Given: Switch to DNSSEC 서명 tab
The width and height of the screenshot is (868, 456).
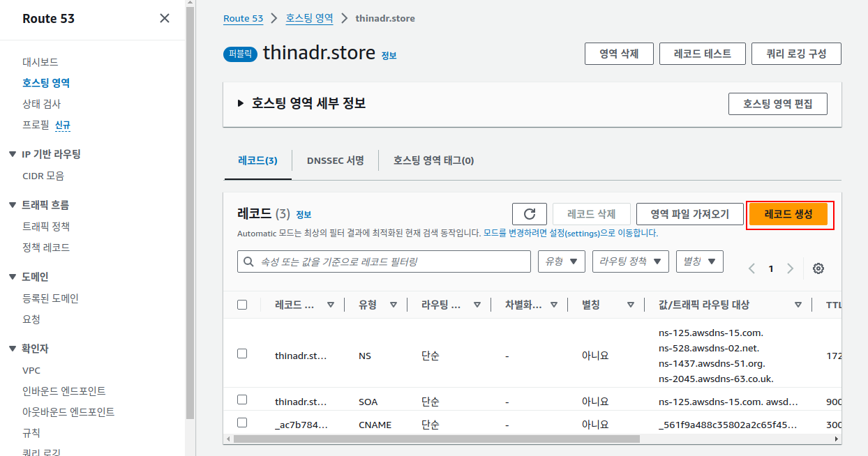Looking at the screenshot, I should [335, 160].
